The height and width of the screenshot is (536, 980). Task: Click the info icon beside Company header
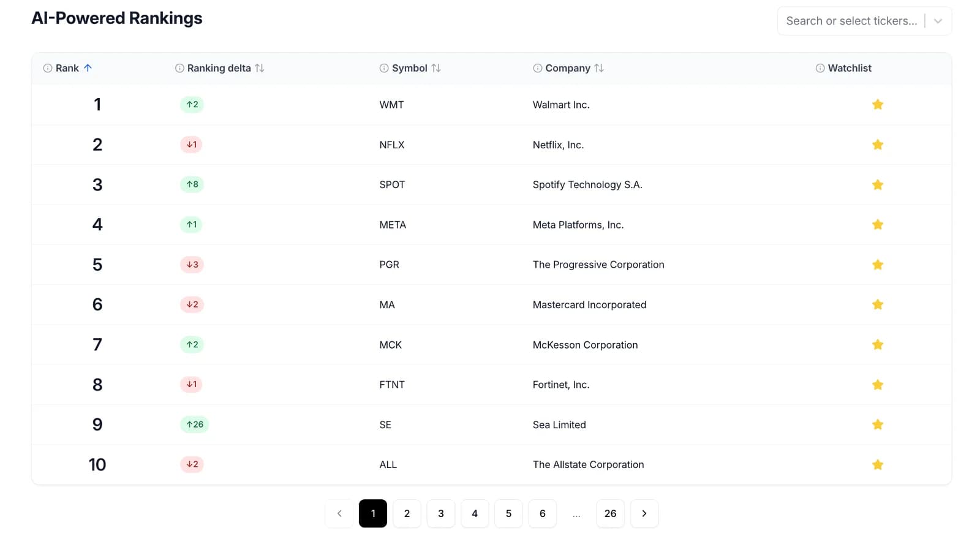point(537,68)
